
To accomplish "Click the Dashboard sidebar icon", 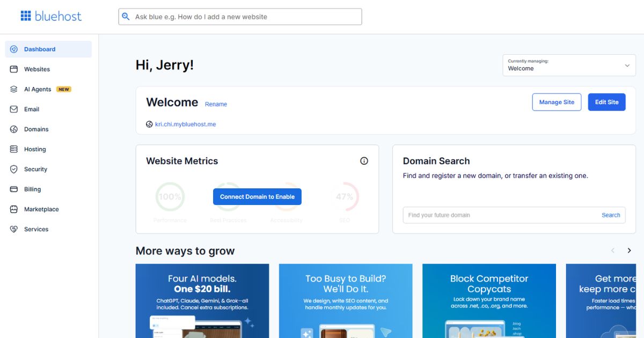I will [14, 49].
